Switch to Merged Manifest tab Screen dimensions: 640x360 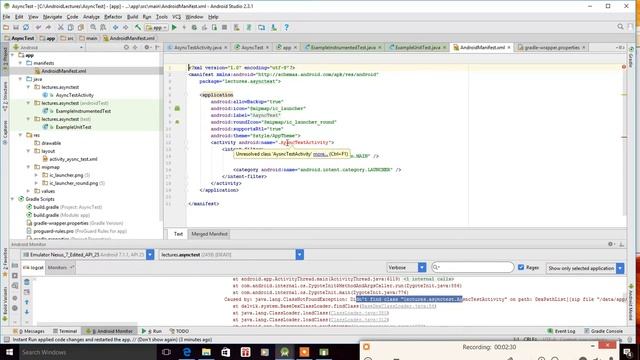click(209, 234)
